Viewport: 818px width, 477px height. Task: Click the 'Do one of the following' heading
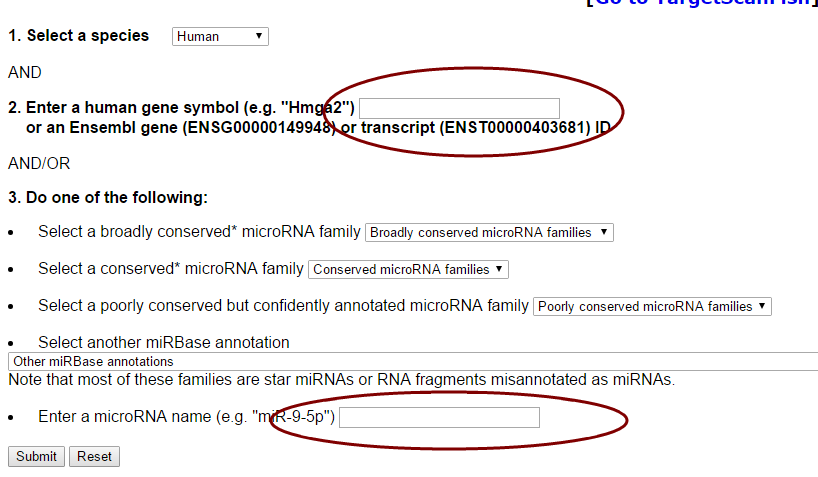pyautogui.click(x=108, y=198)
